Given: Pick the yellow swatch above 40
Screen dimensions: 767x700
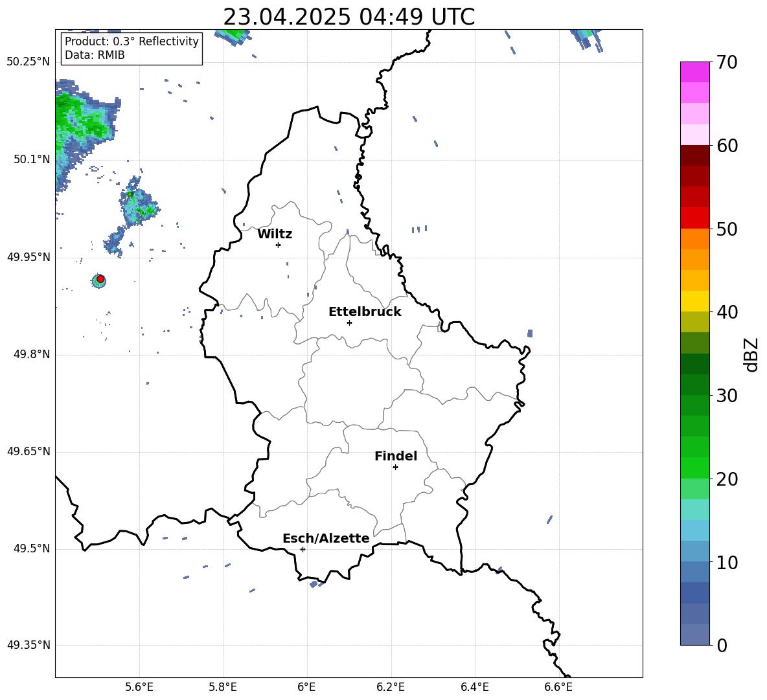Looking at the screenshot, I should pyautogui.click(x=694, y=301).
